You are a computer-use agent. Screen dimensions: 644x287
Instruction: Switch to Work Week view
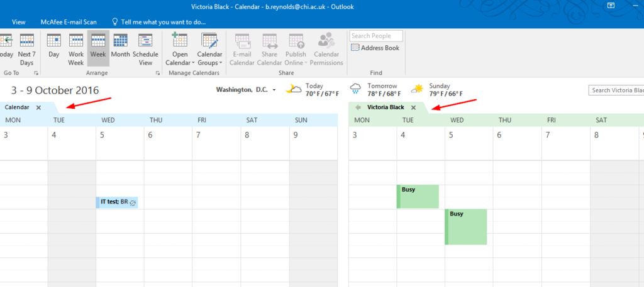(76, 49)
